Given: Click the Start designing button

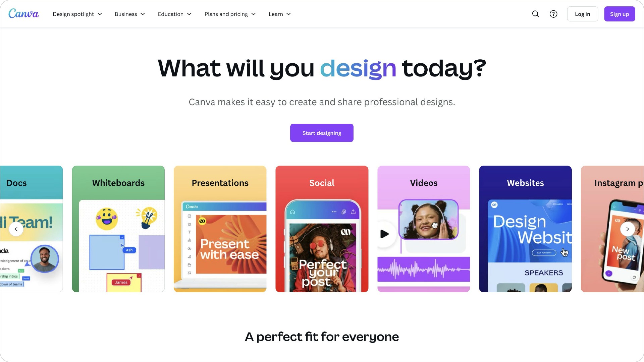Looking at the screenshot, I should pyautogui.click(x=322, y=133).
